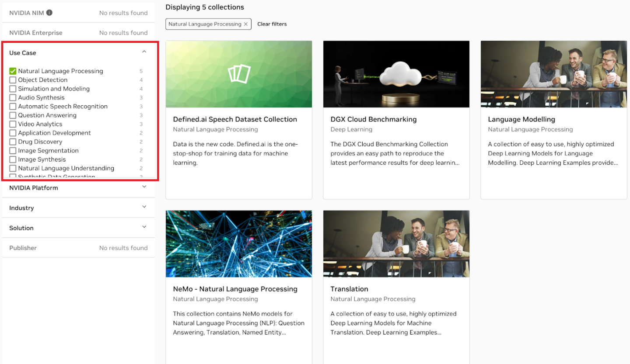
Task: Click the NeMo blue network thumbnail
Action: (x=239, y=244)
